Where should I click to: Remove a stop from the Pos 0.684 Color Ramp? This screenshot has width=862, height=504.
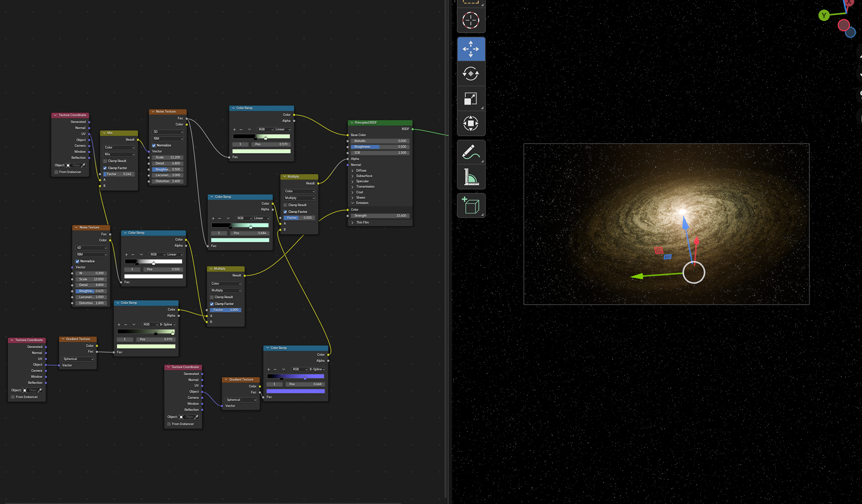pos(220,218)
